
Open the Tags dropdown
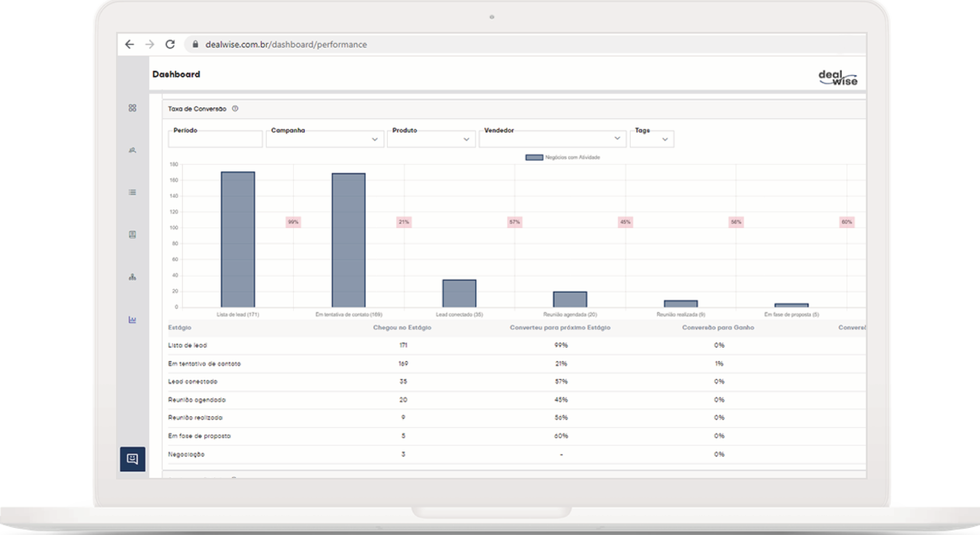(652, 139)
